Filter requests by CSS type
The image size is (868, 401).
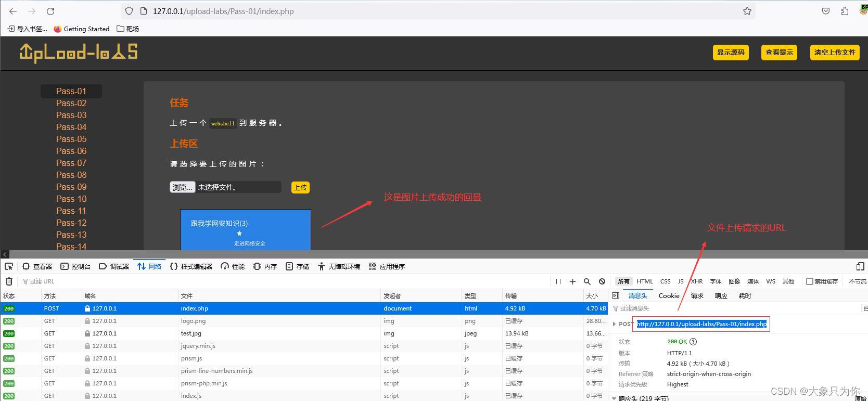coord(665,281)
